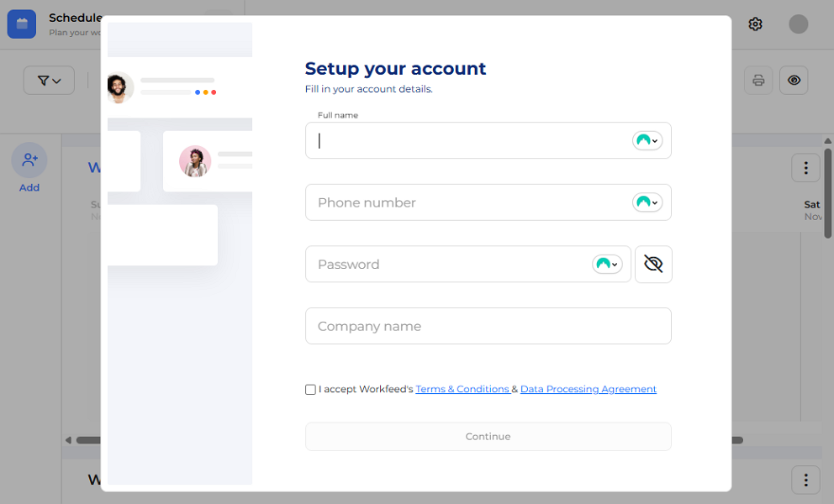
Task: Click the filter funnel icon
Action: tap(42, 80)
